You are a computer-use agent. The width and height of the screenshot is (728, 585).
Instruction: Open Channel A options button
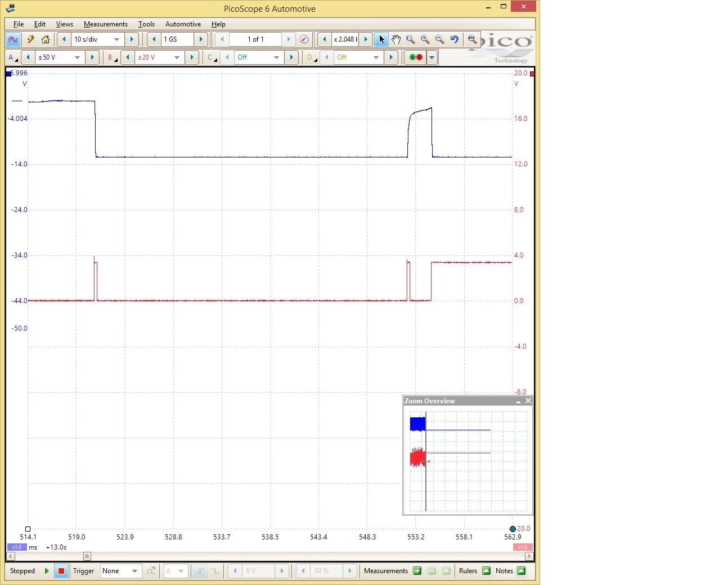click(12, 57)
